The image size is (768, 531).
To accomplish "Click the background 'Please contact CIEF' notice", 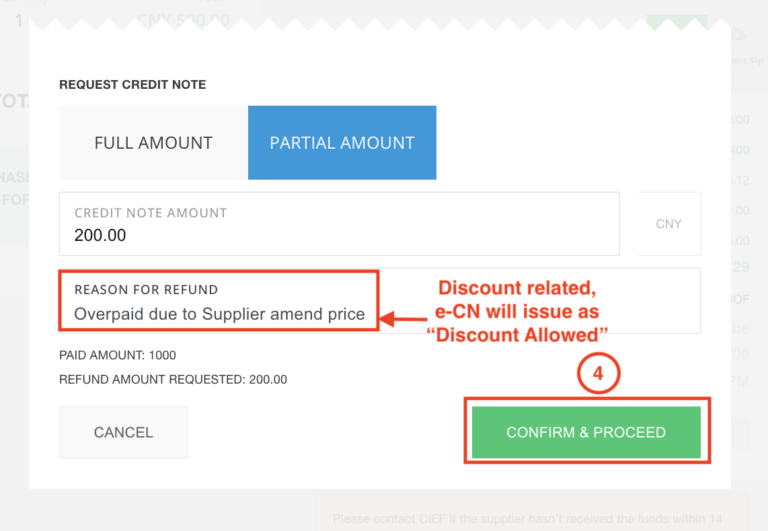I will coord(528,519).
